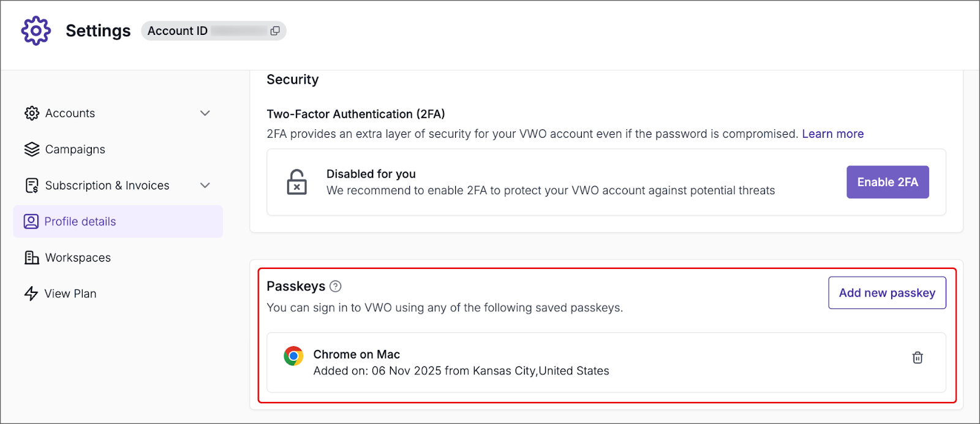Switch to Profile details in the sidebar
Screen dimensions: 980x424
click(80, 221)
